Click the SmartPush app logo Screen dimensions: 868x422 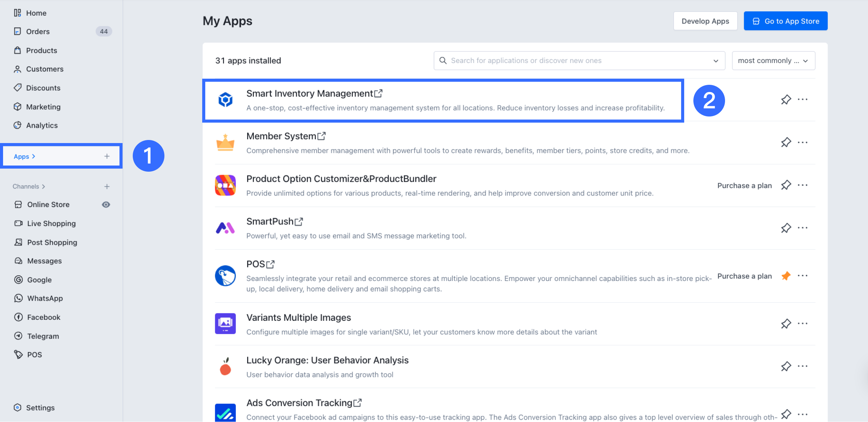[225, 228]
